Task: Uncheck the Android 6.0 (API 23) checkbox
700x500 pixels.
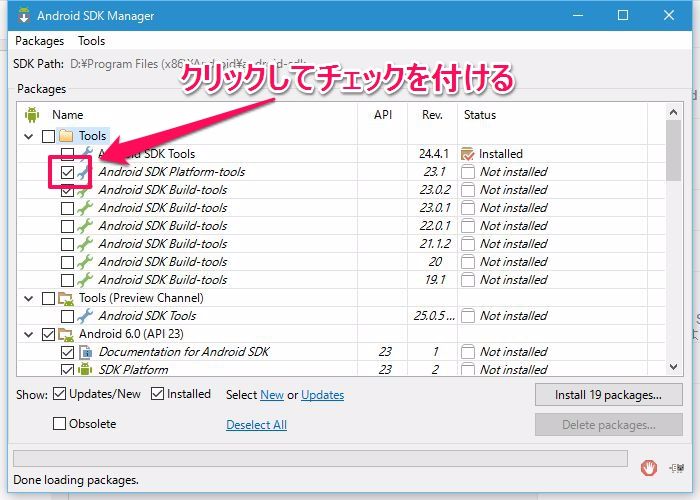Action: pos(48,334)
